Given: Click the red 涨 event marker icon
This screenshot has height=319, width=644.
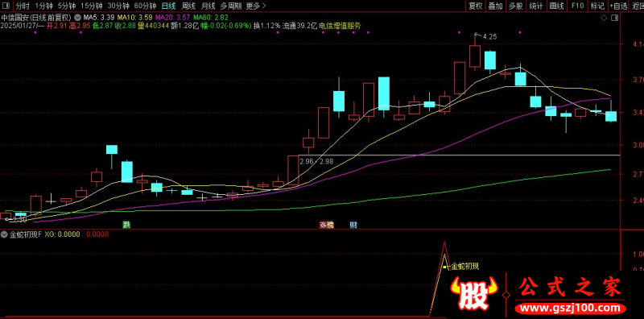Looking at the screenshot, I should point(324,225).
